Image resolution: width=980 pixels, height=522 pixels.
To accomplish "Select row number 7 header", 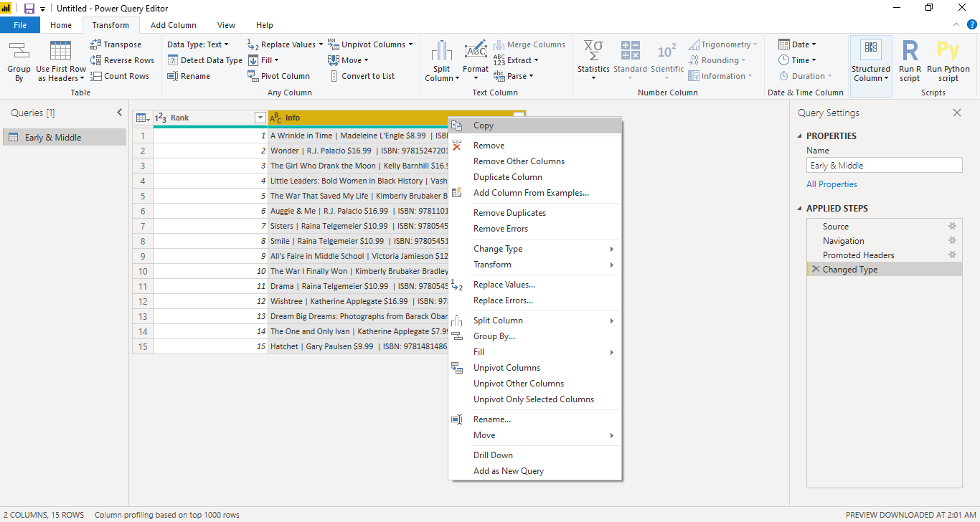I will (x=143, y=226).
